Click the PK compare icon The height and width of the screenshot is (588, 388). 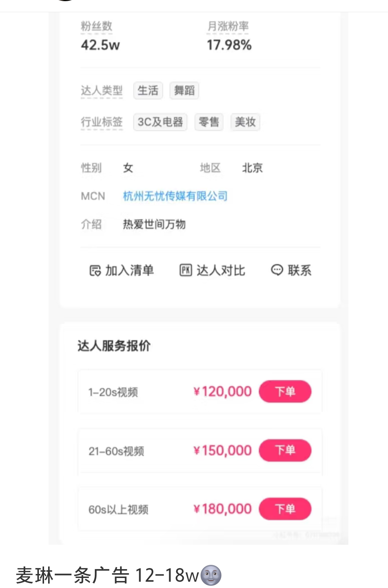click(x=186, y=270)
